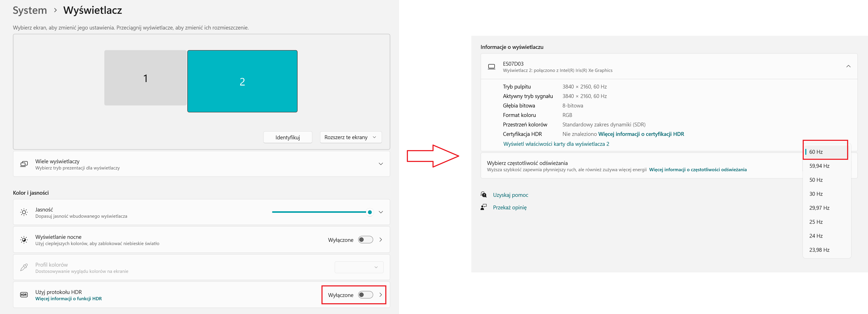Click the Identyfikuj button
This screenshot has width=868, height=314.
click(x=287, y=137)
